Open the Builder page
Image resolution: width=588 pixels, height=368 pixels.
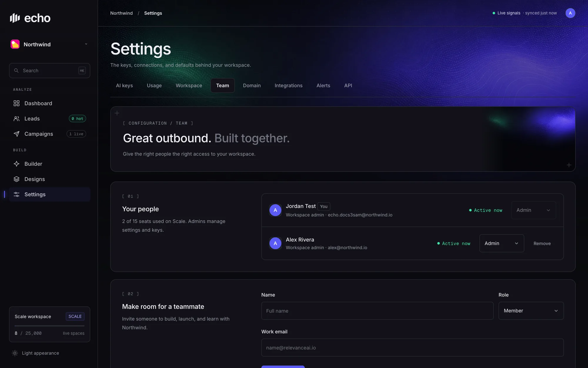click(49, 164)
